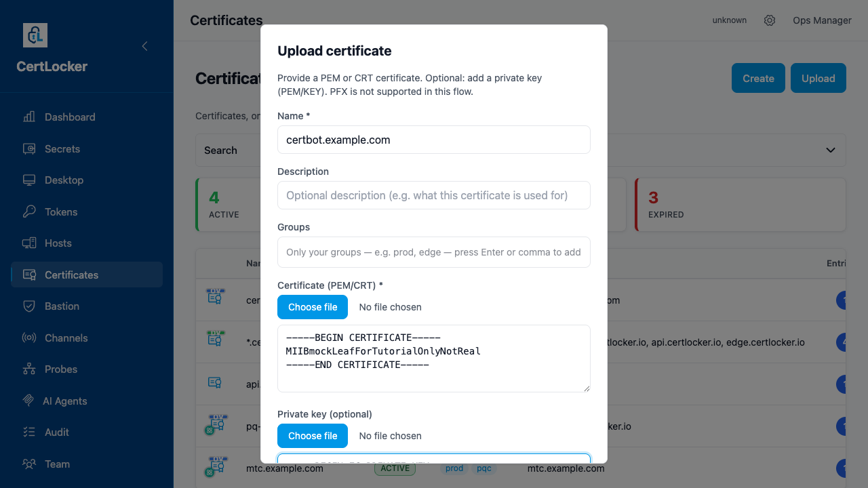Image resolution: width=868 pixels, height=488 pixels.
Task: Click the Bastion shield icon
Action: tap(29, 306)
